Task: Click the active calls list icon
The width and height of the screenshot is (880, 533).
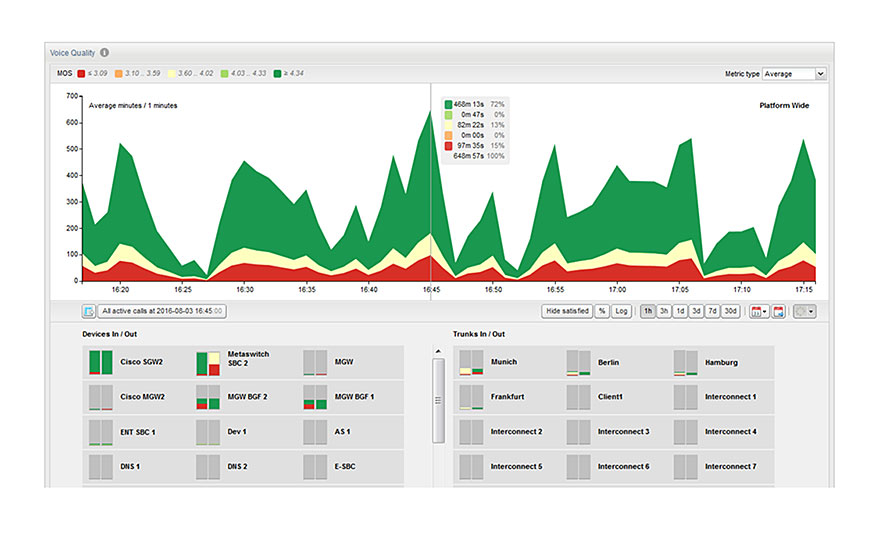Action: (89, 311)
